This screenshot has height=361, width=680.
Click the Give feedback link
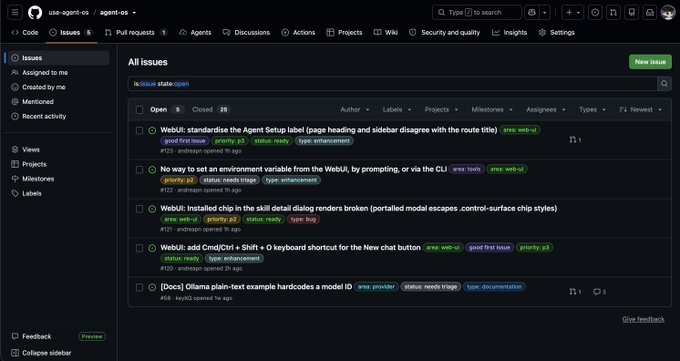coord(643,319)
